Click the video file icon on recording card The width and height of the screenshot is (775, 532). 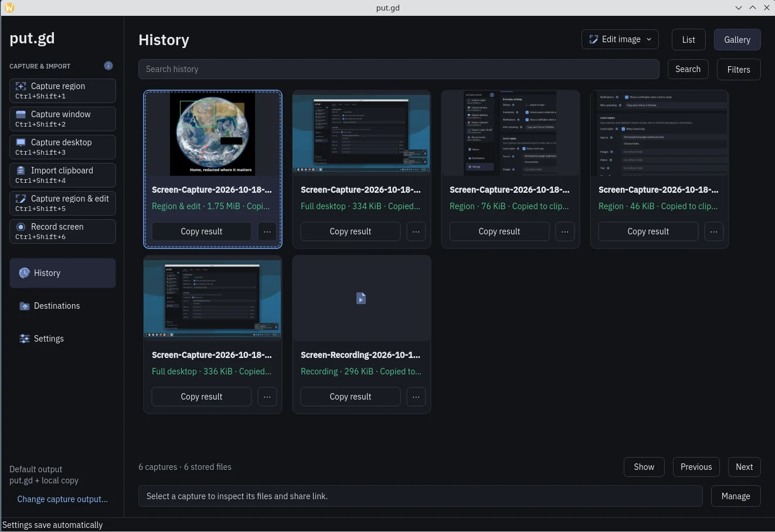[361, 298]
